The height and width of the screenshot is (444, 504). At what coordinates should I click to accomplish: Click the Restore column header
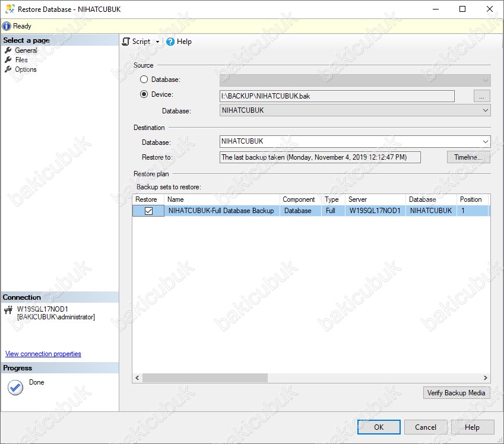pyautogui.click(x=148, y=199)
